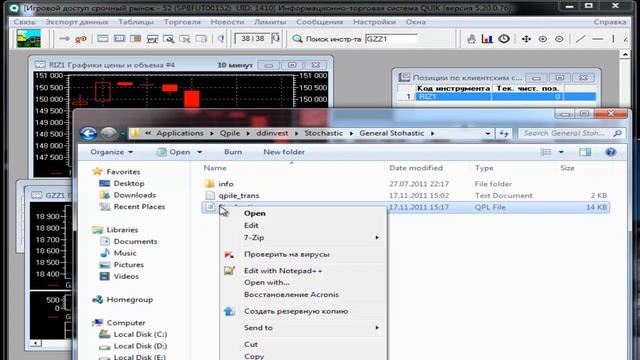The height and width of the screenshot is (360, 640).
Task: Expand the arrow beside Open in Explorer toolbar
Action: [x=200, y=152]
